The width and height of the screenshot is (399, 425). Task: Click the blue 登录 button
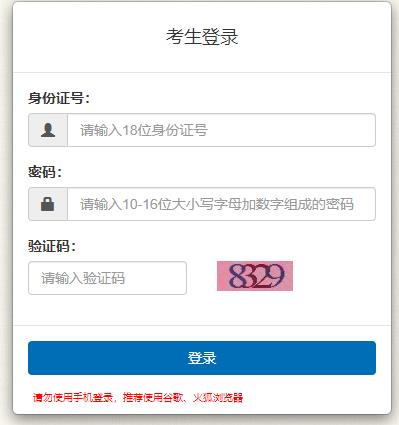(202, 358)
